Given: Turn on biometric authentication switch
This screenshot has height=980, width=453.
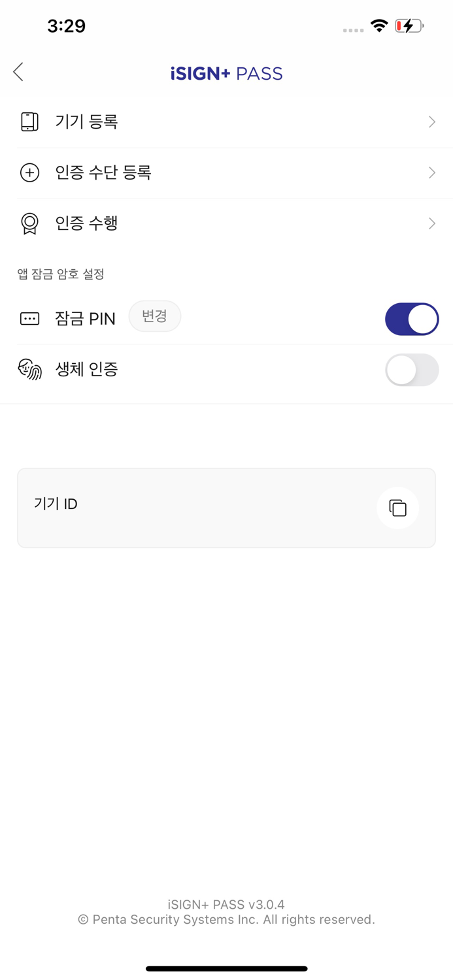Looking at the screenshot, I should [x=412, y=370].
